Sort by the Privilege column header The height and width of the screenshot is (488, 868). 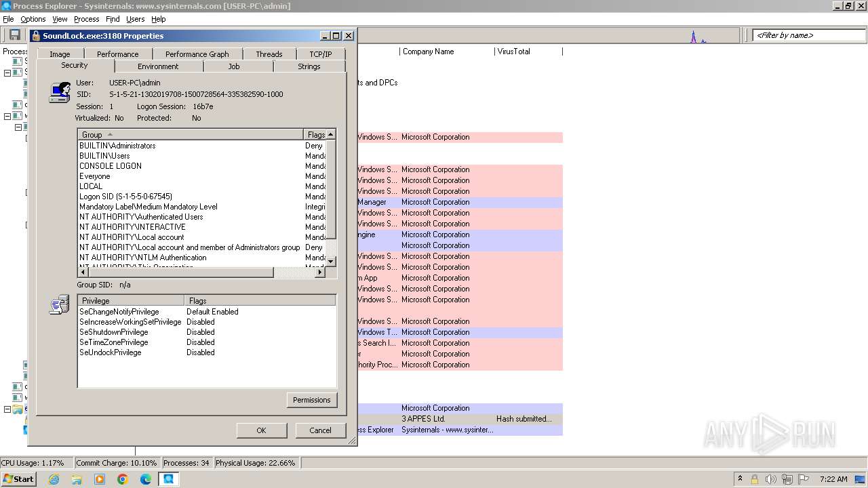point(131,300)
